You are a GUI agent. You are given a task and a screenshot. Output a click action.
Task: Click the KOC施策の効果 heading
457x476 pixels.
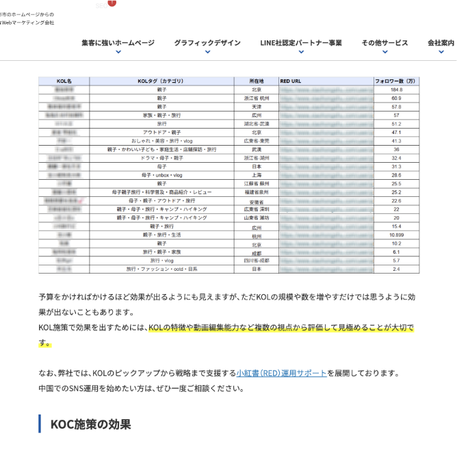coord(90,424)
